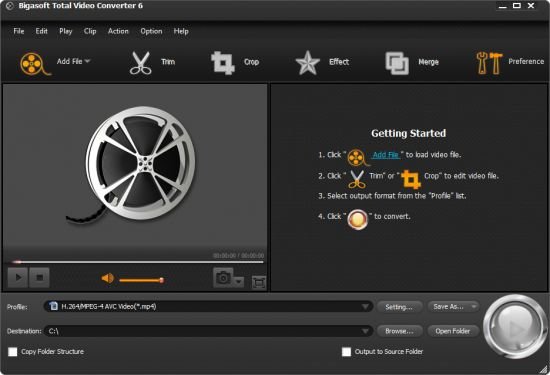Open the Action menu

point(118,31)
